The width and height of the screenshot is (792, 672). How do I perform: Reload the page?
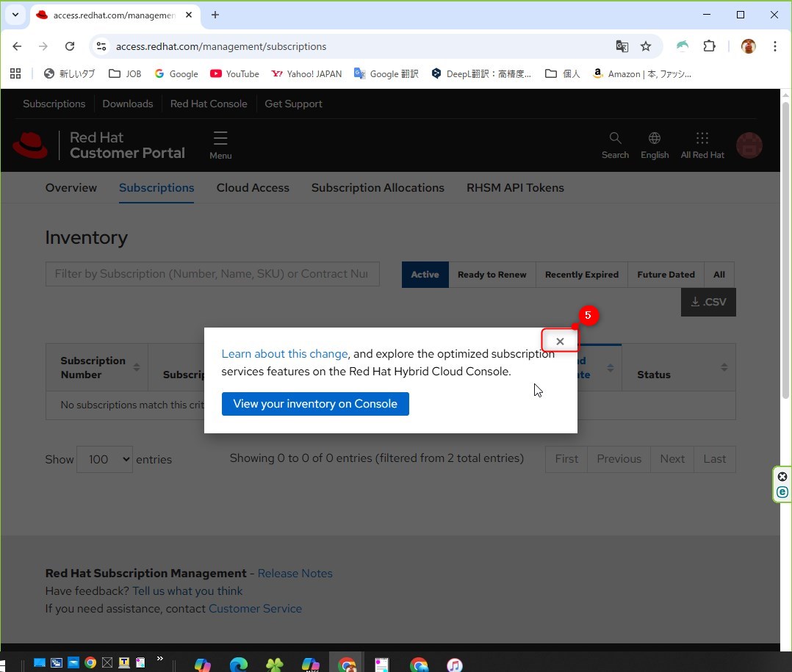coord(70,46)
